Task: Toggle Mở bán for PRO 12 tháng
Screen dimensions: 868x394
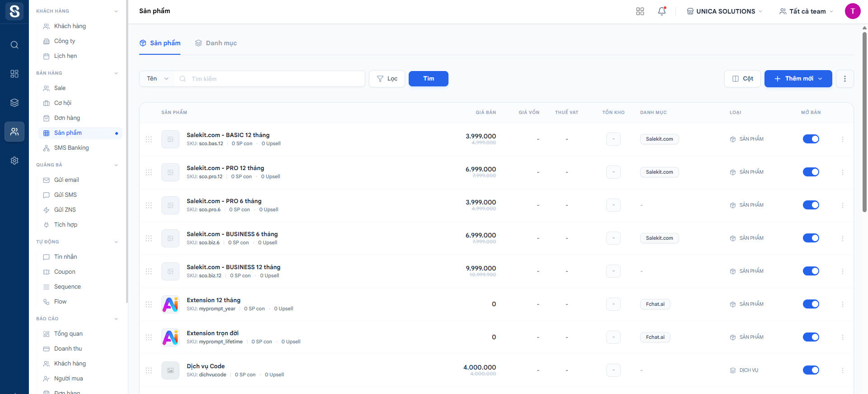Action: [x=811, y=172]
